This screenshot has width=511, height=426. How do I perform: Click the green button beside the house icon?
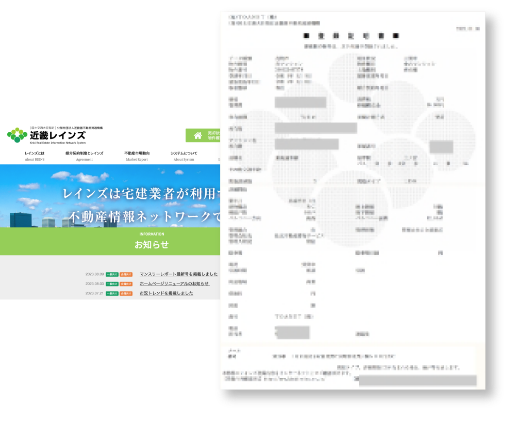pyautogui.click(x=203, y=135)
